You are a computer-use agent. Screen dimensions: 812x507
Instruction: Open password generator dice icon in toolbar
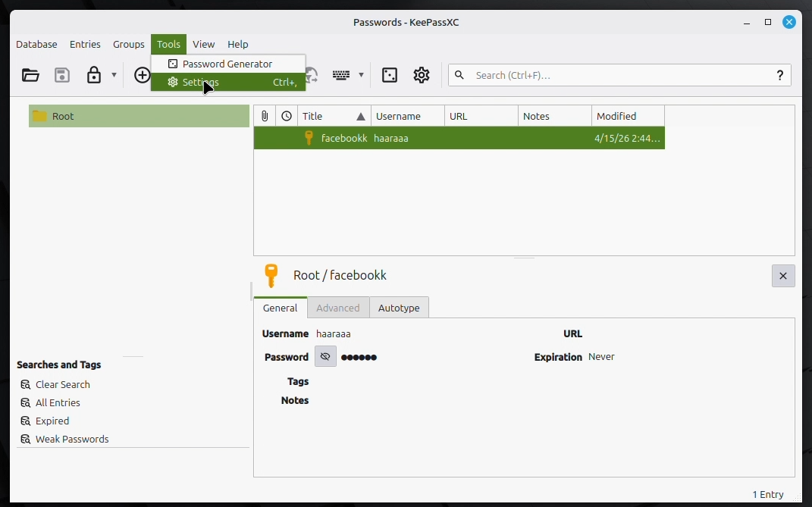pyautogui.click(x=390, y=75)
